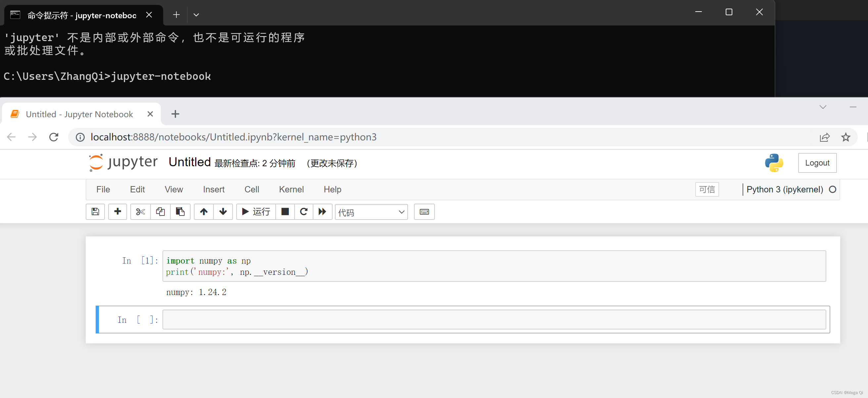Click the In [1] prompt label
Viewport: 868px width, 398px height.
(140, 260)
